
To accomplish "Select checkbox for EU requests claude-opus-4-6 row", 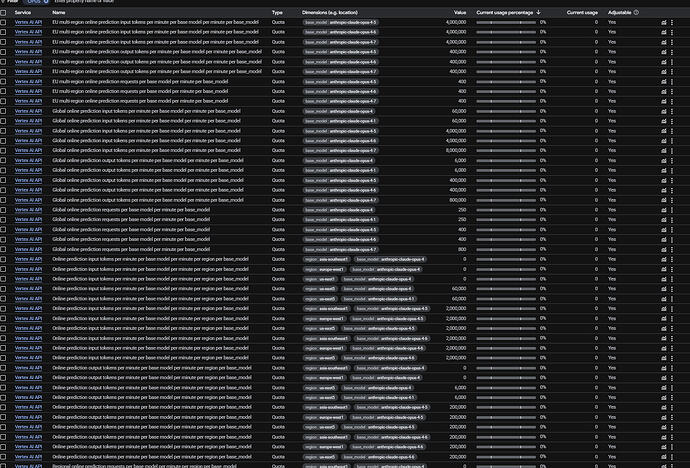I will [3, 91].
